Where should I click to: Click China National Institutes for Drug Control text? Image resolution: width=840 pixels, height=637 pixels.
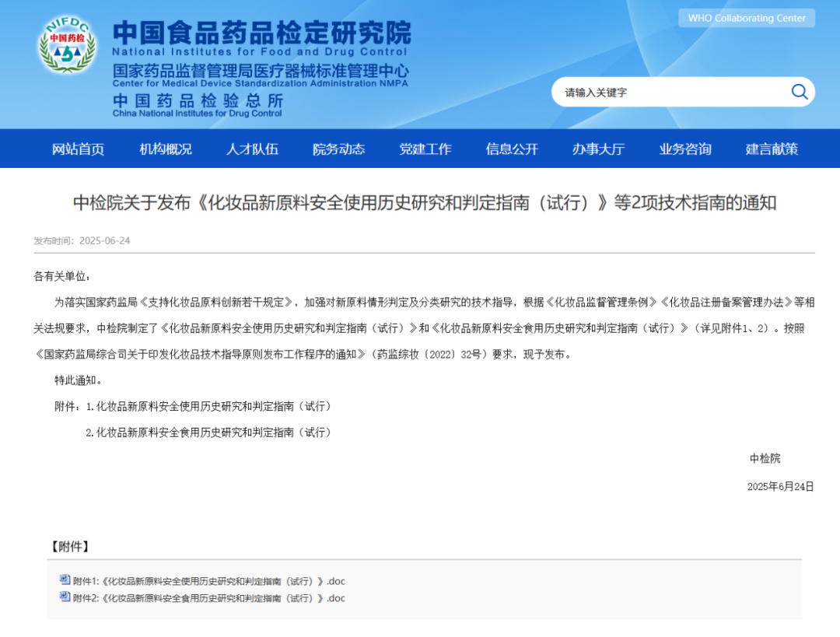pyautogui.click(x=197, y=114)
